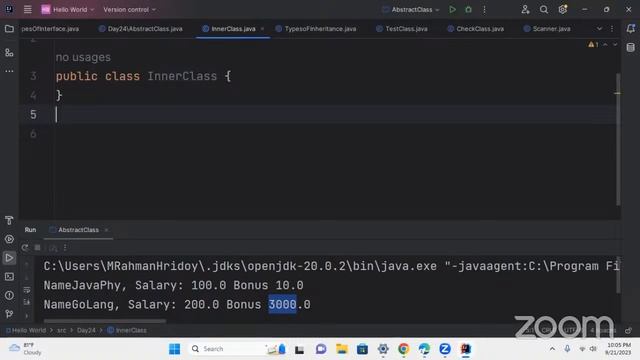Go to previous highlighted problem arrow
The image size is (640, 360).
coord(605,44)
